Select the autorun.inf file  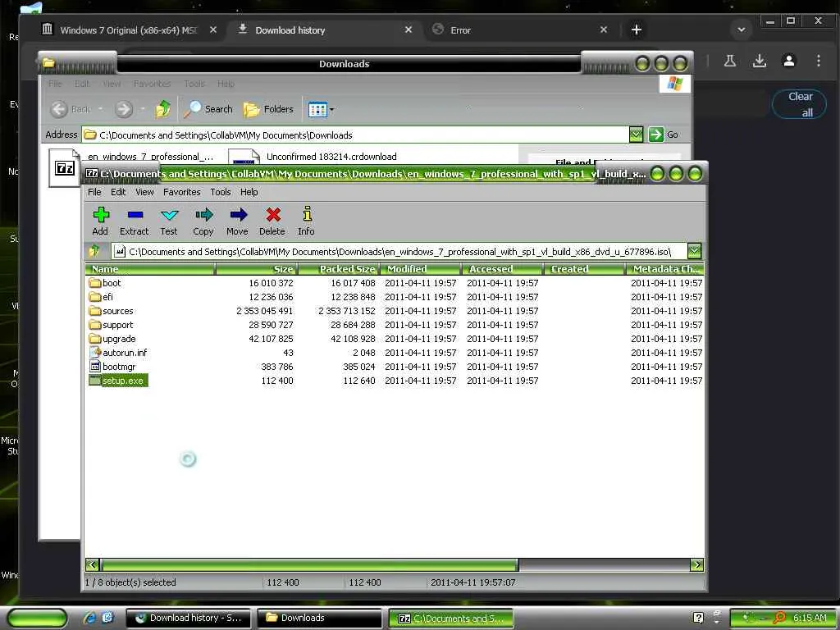[x=118, y=353]
